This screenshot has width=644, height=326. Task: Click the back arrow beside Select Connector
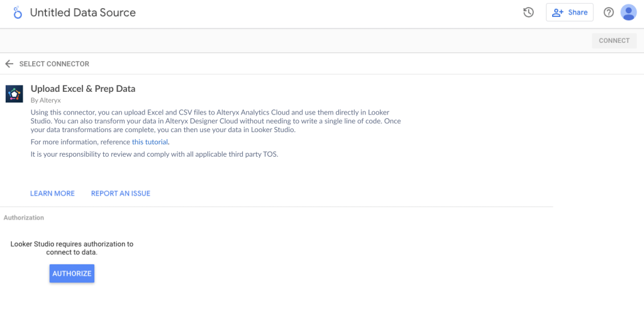click(x=9, y=64)
